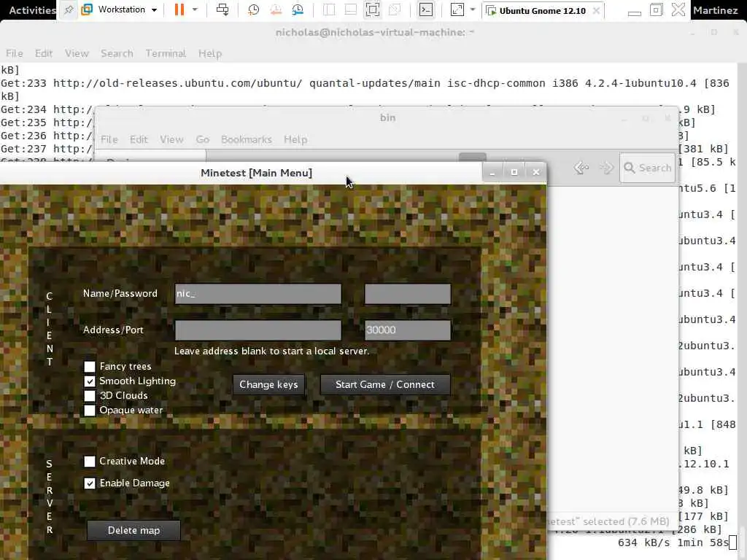The width and height of the screenshot is (747, 560).
Task: Minimize the Minetest window
Action: tap(492, 172)
